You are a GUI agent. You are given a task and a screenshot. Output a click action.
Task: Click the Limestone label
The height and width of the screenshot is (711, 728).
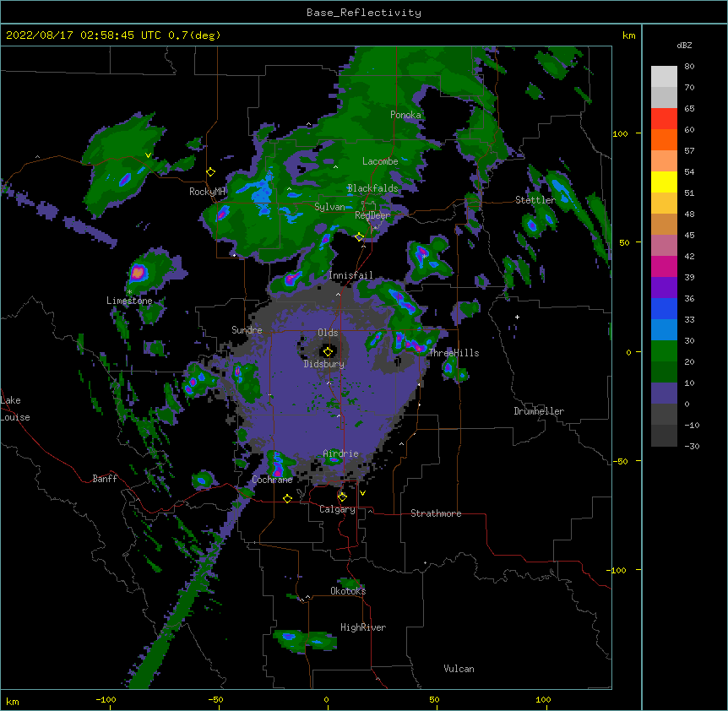[x=129, y=301]
